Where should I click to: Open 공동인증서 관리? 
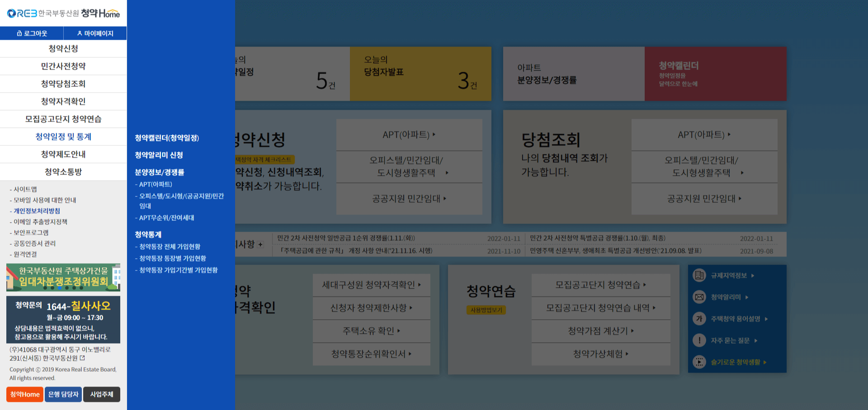click(x=34, y=243)
